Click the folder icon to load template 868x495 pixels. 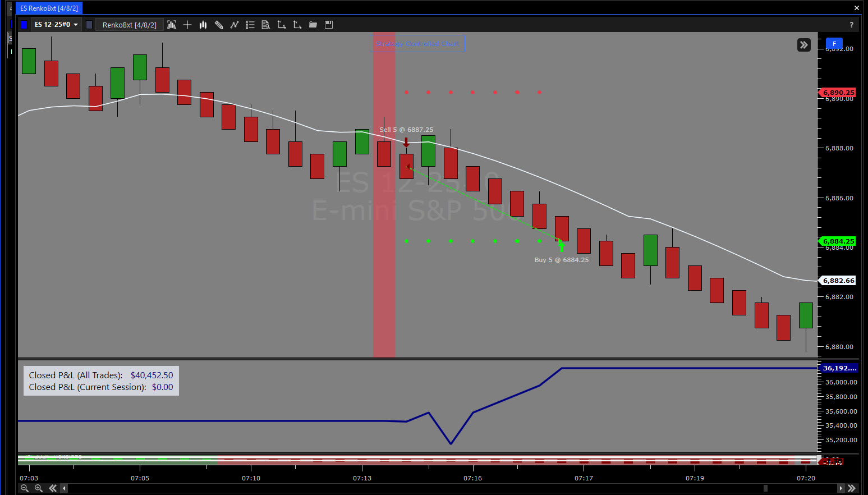[x=313, y=25]
